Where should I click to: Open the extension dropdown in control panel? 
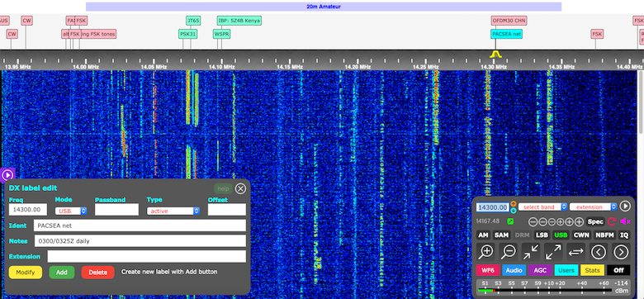[x=594, y=207]
